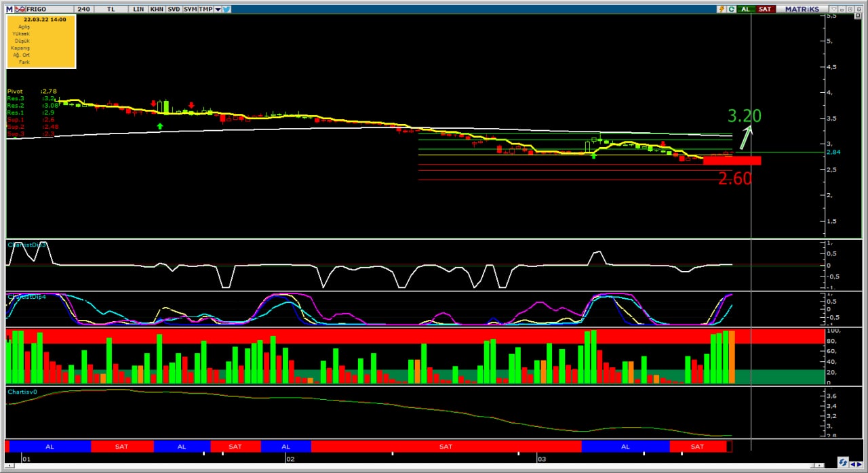
Task: Toggle the KHN option in toolbar
Action: coord(157,9)
